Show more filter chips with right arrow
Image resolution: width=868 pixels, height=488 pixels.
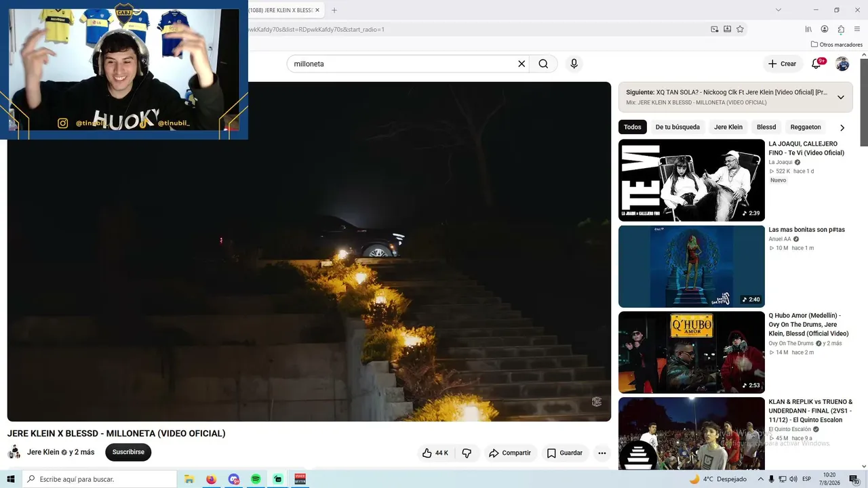click(x=842, y=127)
